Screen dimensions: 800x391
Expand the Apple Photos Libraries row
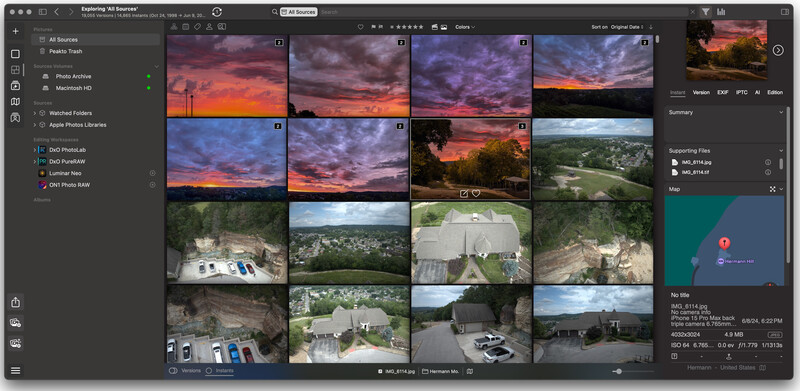click(35, 125)
